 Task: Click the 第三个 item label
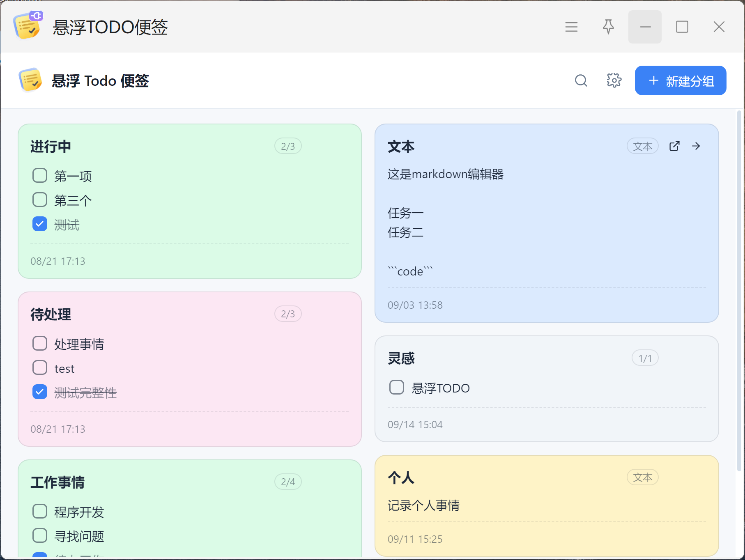tap(73, 200)
